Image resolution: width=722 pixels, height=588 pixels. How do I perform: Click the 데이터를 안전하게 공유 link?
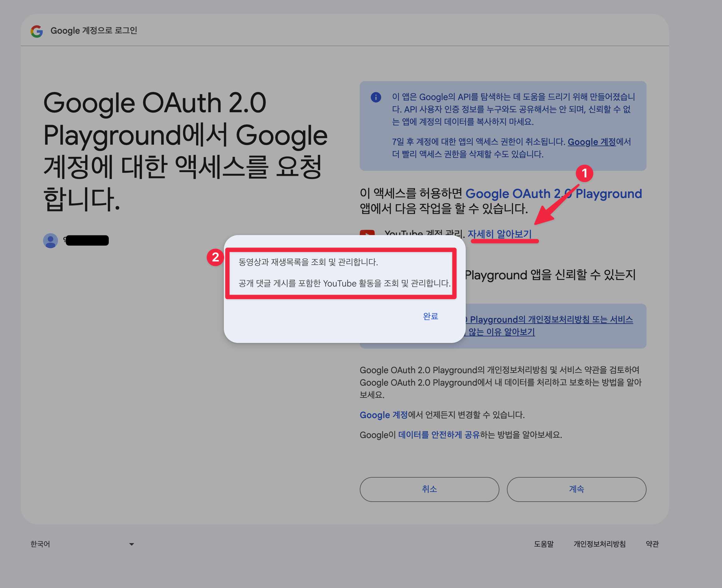coord(439,435)
